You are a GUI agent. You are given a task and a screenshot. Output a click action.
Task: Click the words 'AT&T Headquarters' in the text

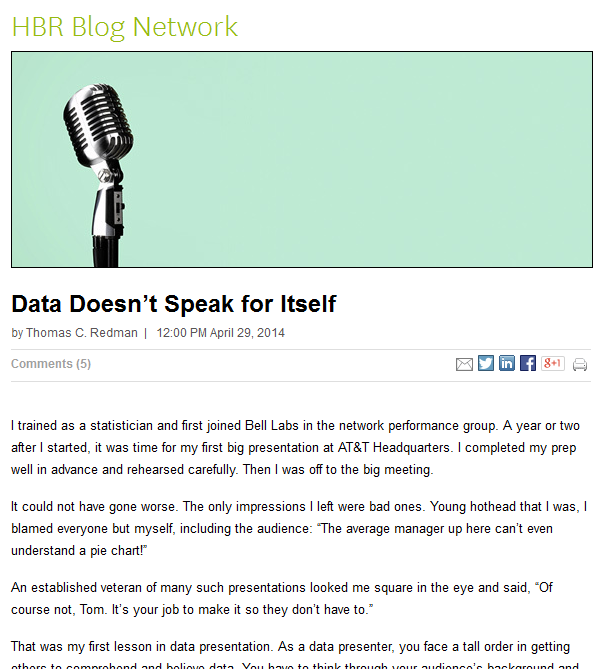tap(394, 448)
